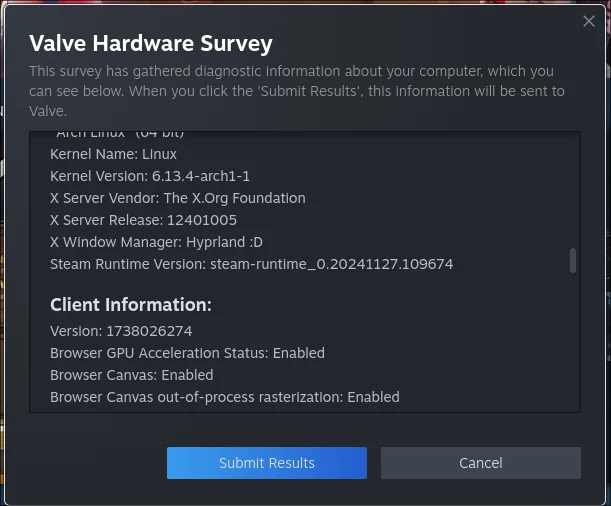Click the partially visible Arch Linux line
Screen dimensions: 611x506
(119, 135)
